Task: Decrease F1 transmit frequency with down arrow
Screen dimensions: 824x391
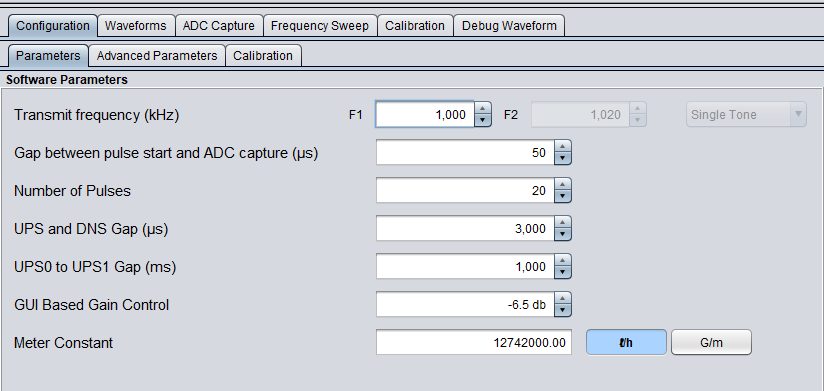Action: [x=483, y=120]
